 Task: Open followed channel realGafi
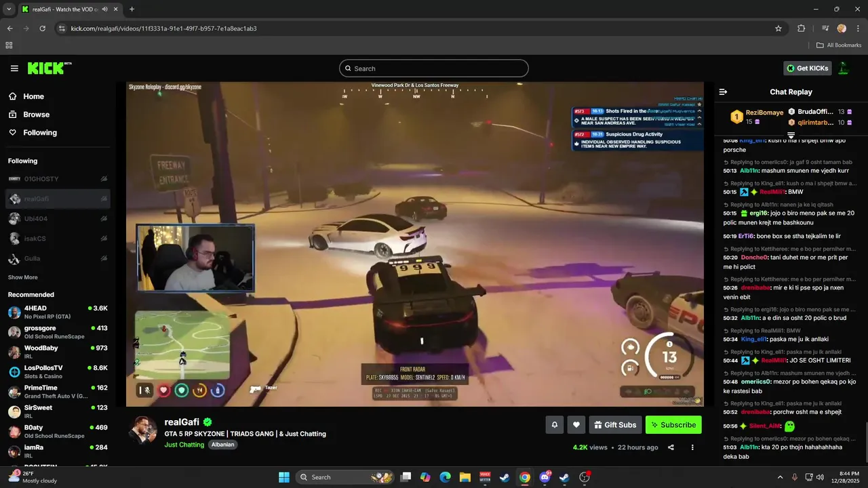point(58,199)
